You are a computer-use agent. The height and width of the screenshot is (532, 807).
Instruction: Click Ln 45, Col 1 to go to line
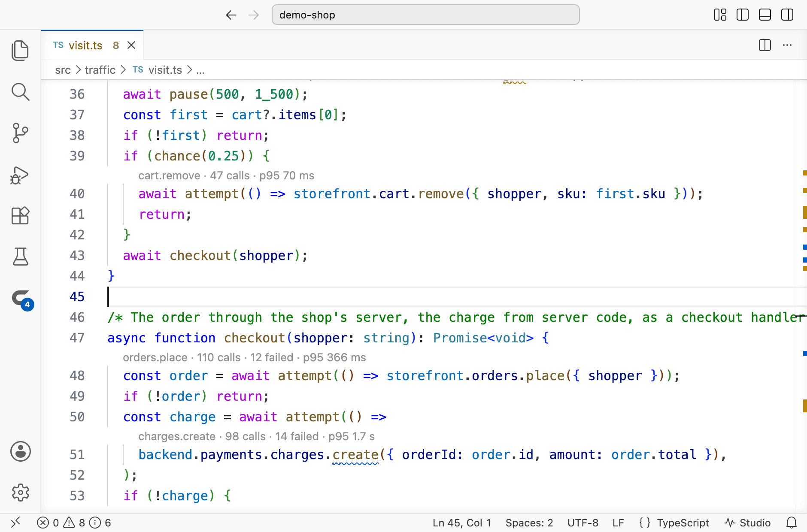point(461,523)
